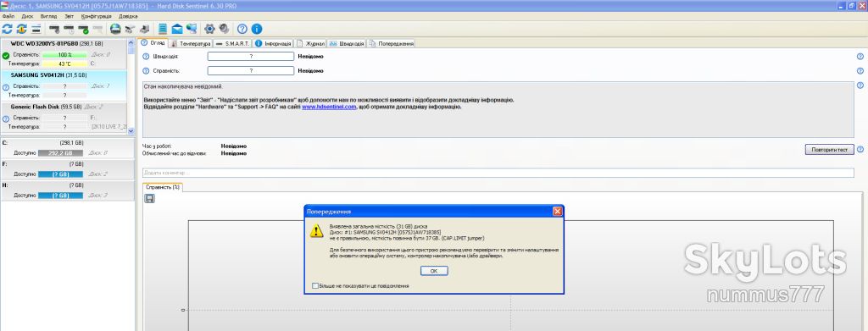This screenshot has height=331, width=868.
Task: Open the Файл menu
Action: pos(8,17)
